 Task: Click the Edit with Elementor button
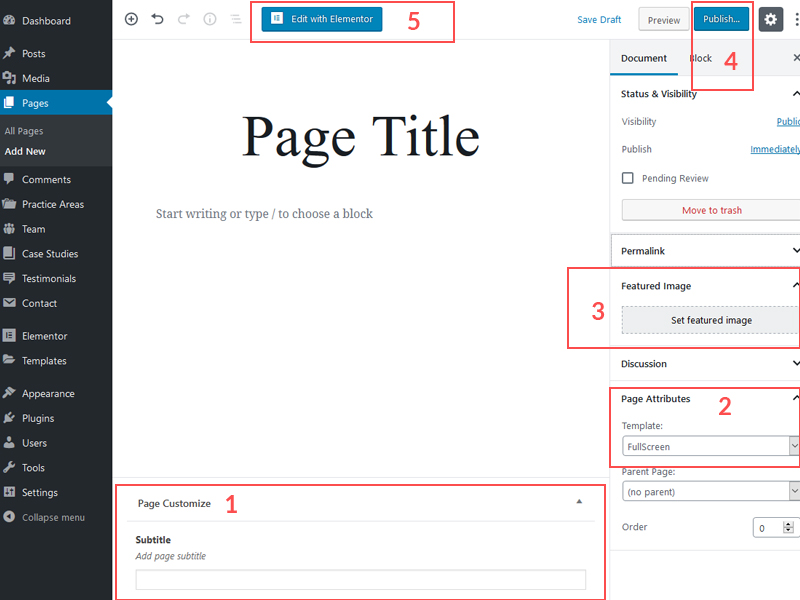point(322,19)
